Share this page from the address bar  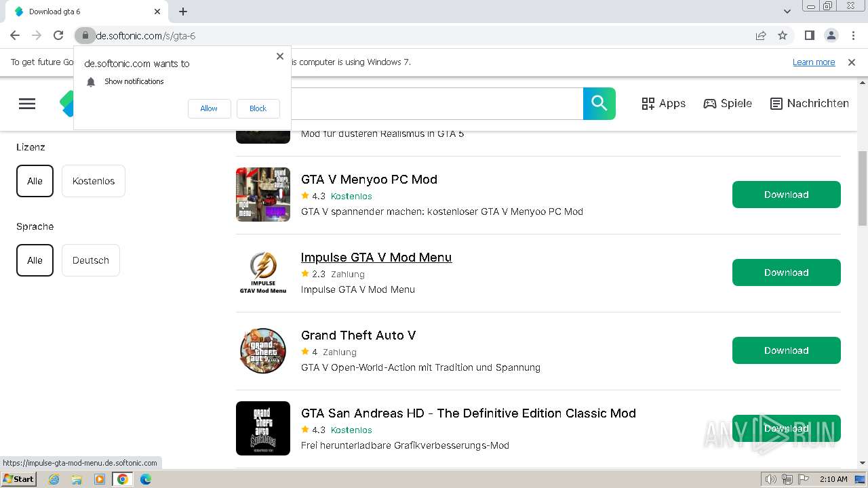761,35
